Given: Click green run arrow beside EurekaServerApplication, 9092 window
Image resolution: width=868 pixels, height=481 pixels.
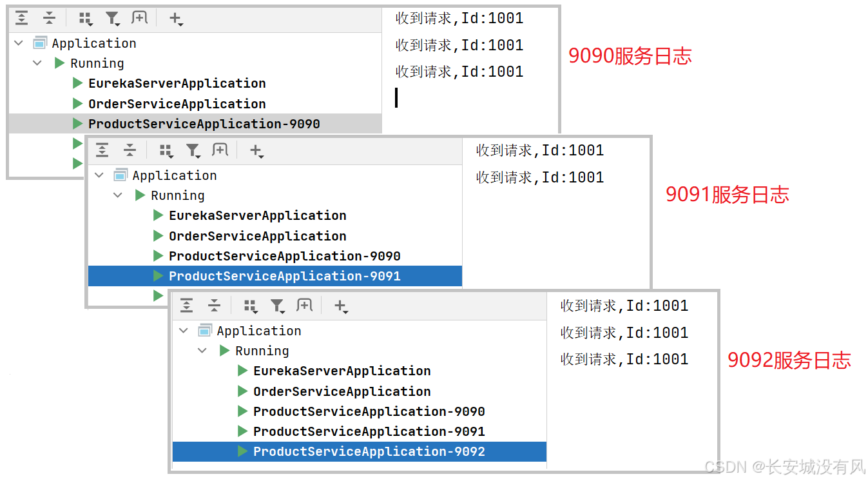Looking at the screenshot, I should 242,371.
